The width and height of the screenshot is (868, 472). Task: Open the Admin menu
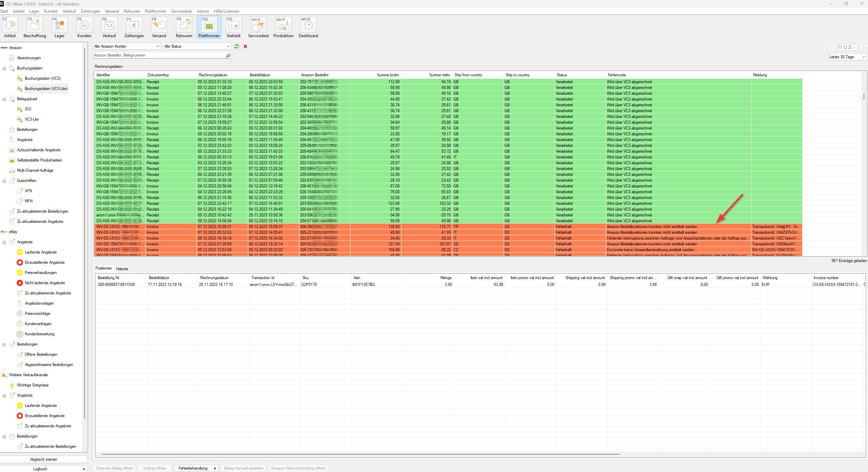pos(203,11)
